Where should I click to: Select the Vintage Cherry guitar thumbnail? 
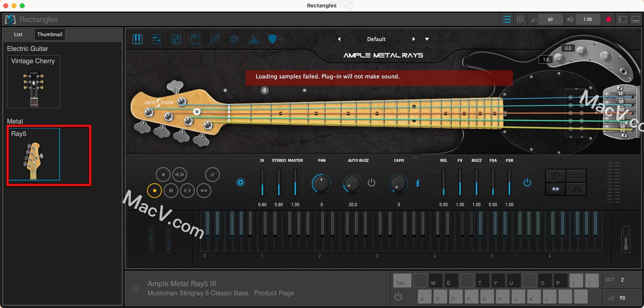tap(34, 81)
